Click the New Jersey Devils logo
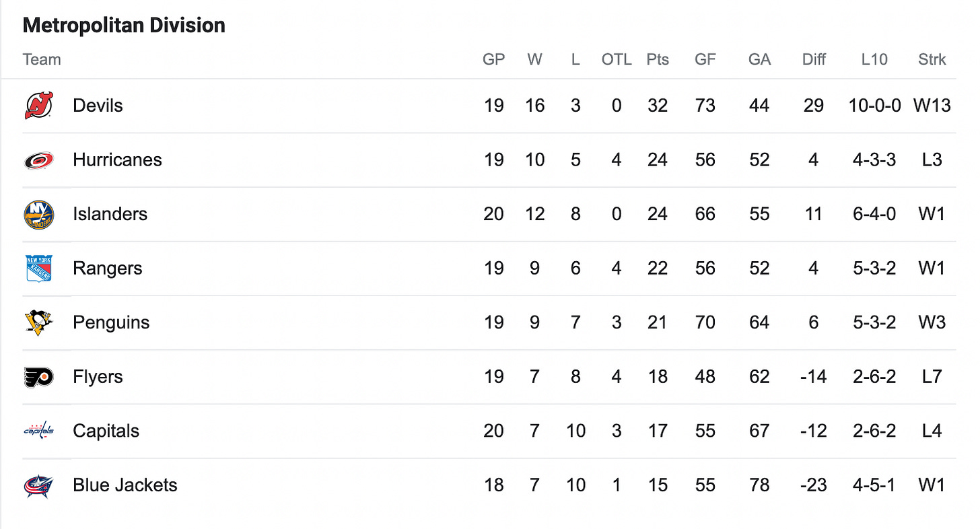 pyautogui.click(x=38, y=106)
